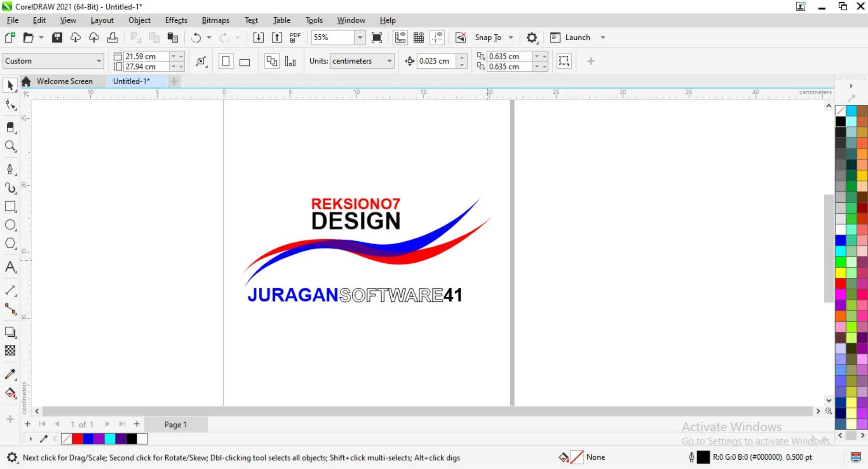Viewport: 868px width, 469px height.
Task: Click the Export icon
Action: [x=277, y=37]
